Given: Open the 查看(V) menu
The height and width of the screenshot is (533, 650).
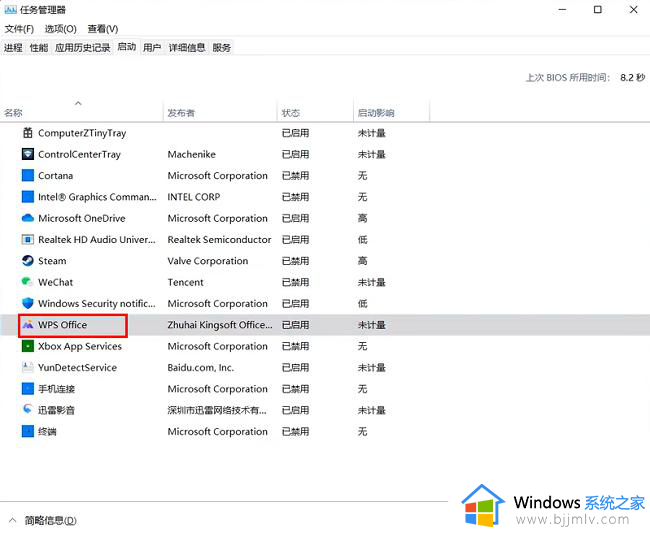Looking at the screenshot, I should click(x=103, y=29).
